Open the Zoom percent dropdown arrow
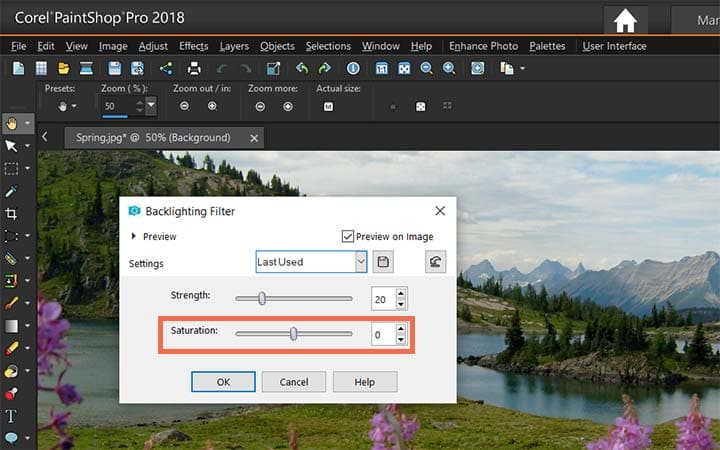The height and width of the screenshot is (450, 720). 151,106
